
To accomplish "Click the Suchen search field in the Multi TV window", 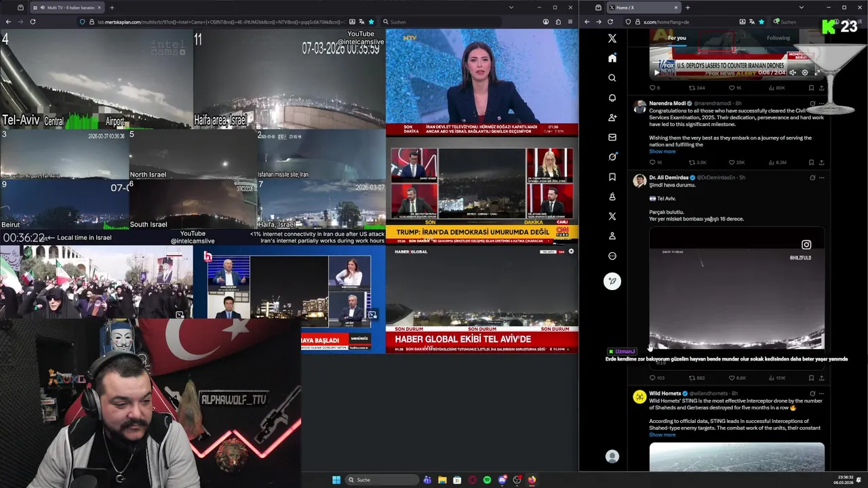I will coord(441,22).
